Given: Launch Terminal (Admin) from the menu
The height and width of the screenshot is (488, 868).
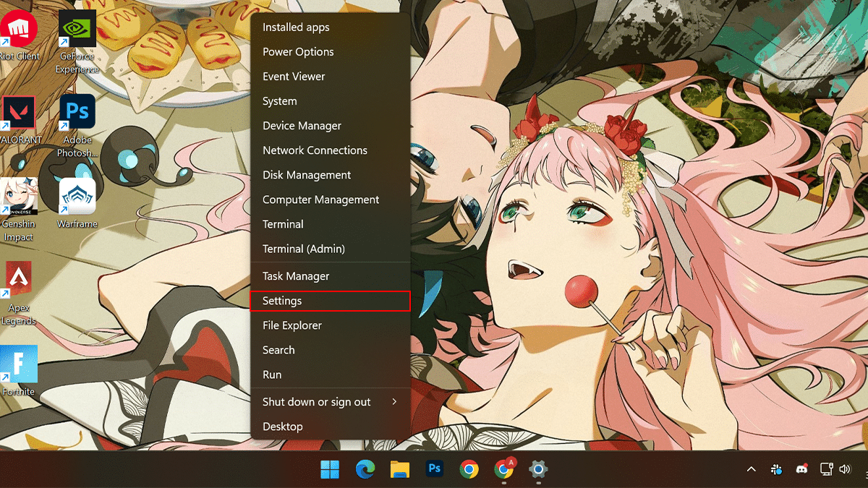Looking at the screenshot, I should [x=331, y=249].
